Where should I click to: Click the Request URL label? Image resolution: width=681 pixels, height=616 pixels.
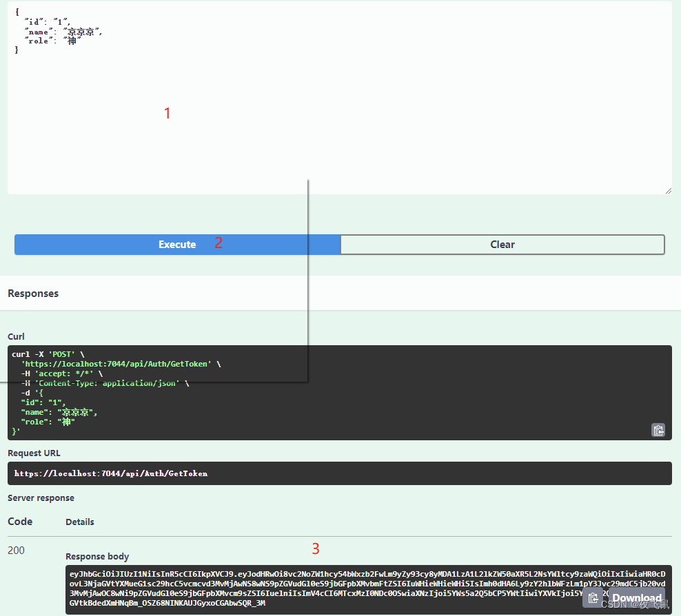pos(34,453)
